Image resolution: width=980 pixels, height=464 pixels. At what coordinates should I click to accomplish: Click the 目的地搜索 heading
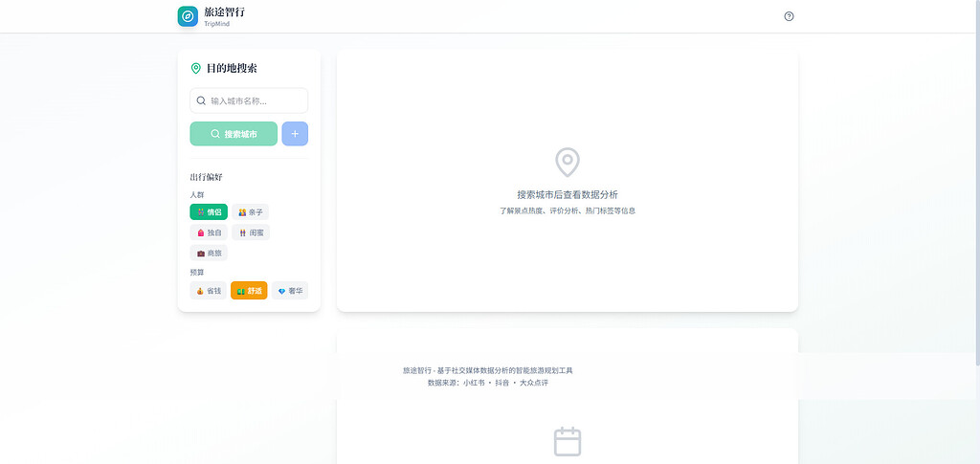232,69
